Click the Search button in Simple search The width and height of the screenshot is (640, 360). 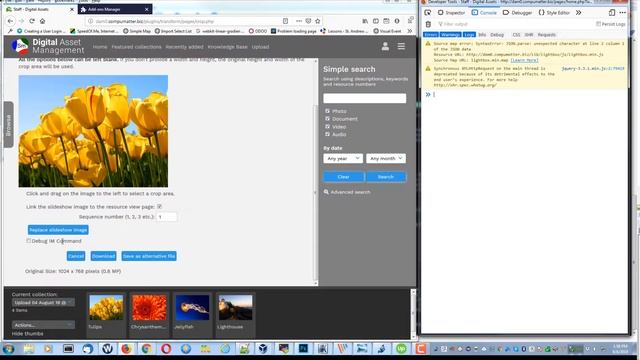click(386, 177)
